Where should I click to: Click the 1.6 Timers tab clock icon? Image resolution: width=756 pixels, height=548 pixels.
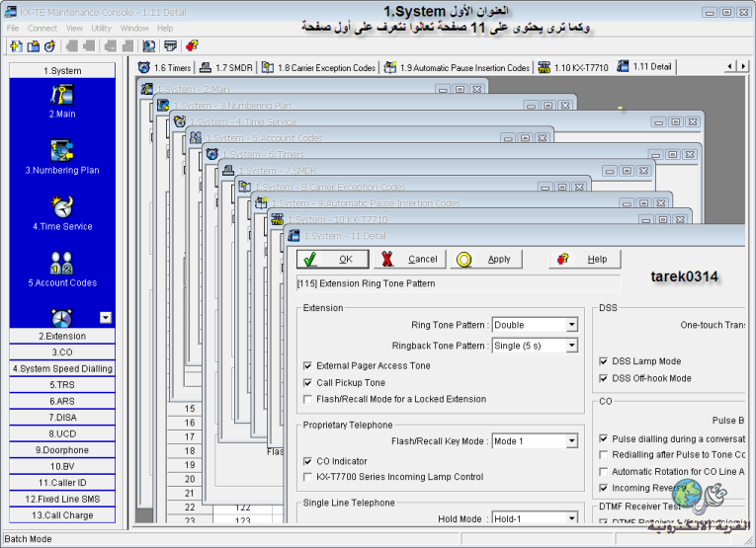143,67
